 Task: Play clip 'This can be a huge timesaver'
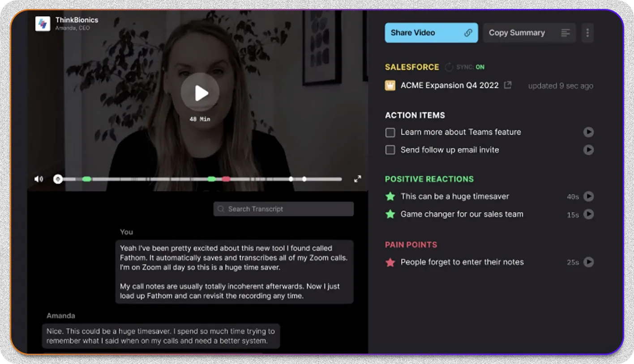[x=588, y=196]
